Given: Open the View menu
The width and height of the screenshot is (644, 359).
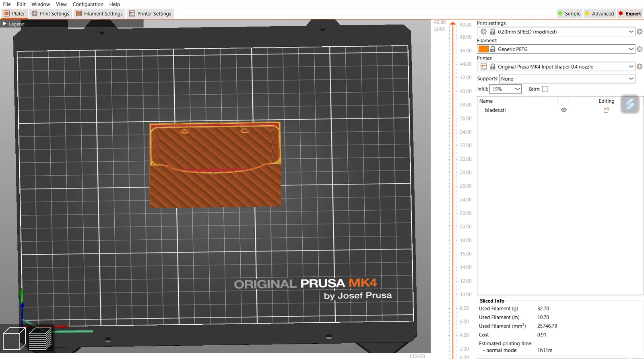Looking at the screenshot, I should point(61,4).
